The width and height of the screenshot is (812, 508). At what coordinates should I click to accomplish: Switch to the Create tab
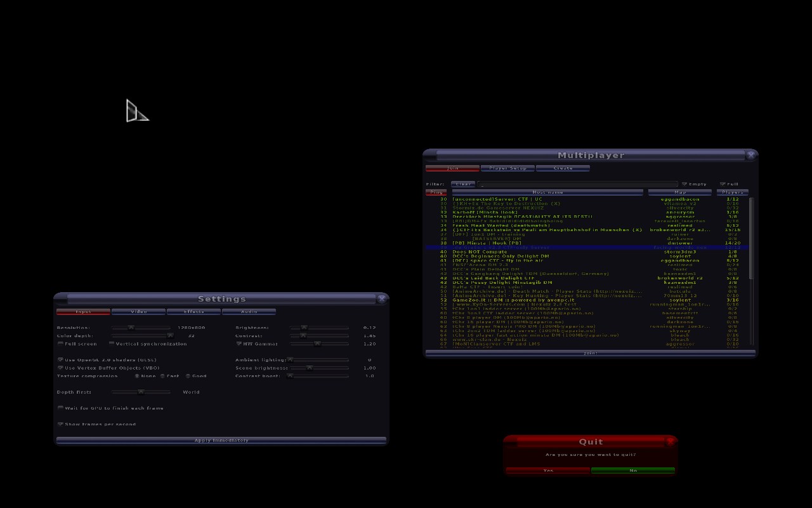point(563,168)
